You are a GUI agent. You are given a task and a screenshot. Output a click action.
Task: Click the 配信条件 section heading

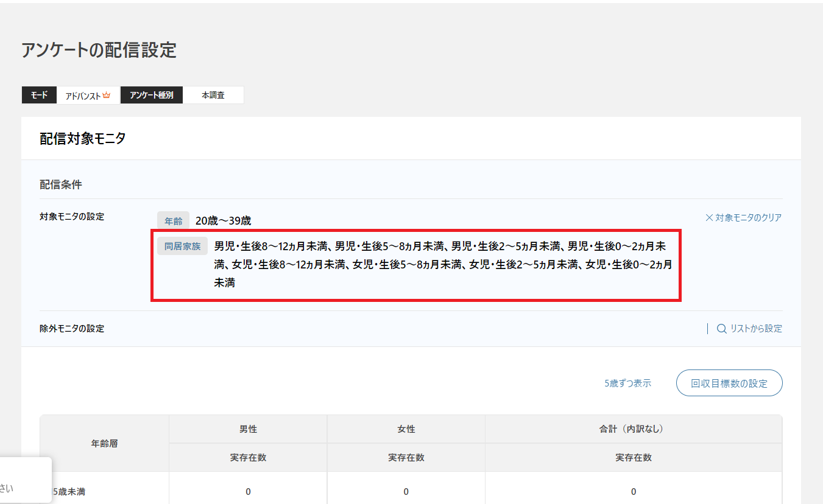(x=61, y=184)
